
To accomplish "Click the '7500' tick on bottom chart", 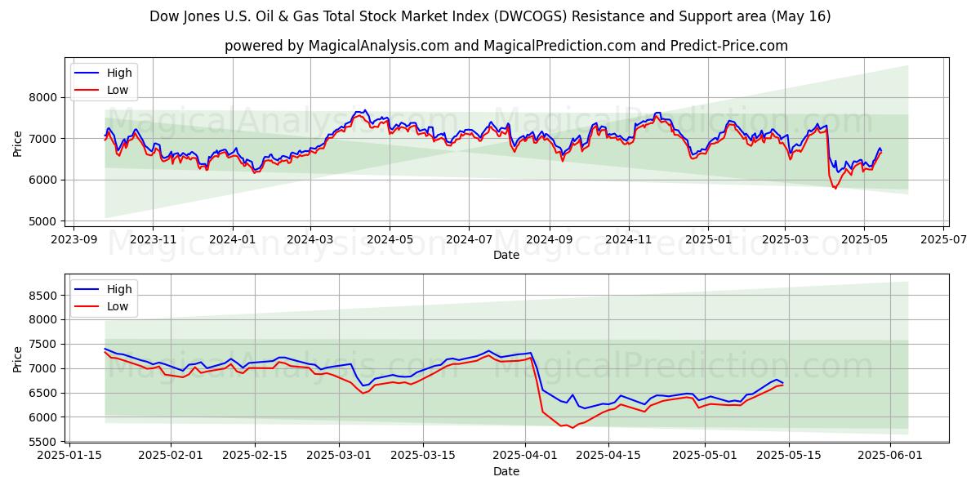I will click(x=44, y=344).
